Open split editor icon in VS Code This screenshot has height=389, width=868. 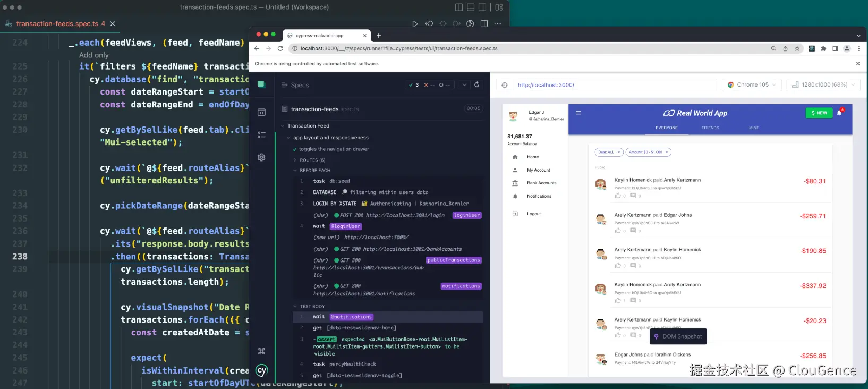pos(484,24)
